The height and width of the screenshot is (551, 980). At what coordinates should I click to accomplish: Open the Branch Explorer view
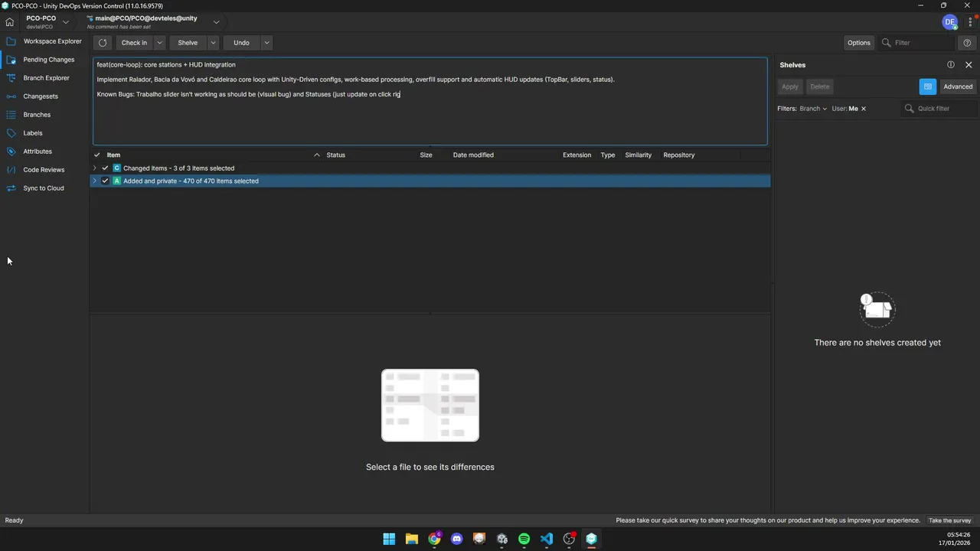[x=44, y=78]
